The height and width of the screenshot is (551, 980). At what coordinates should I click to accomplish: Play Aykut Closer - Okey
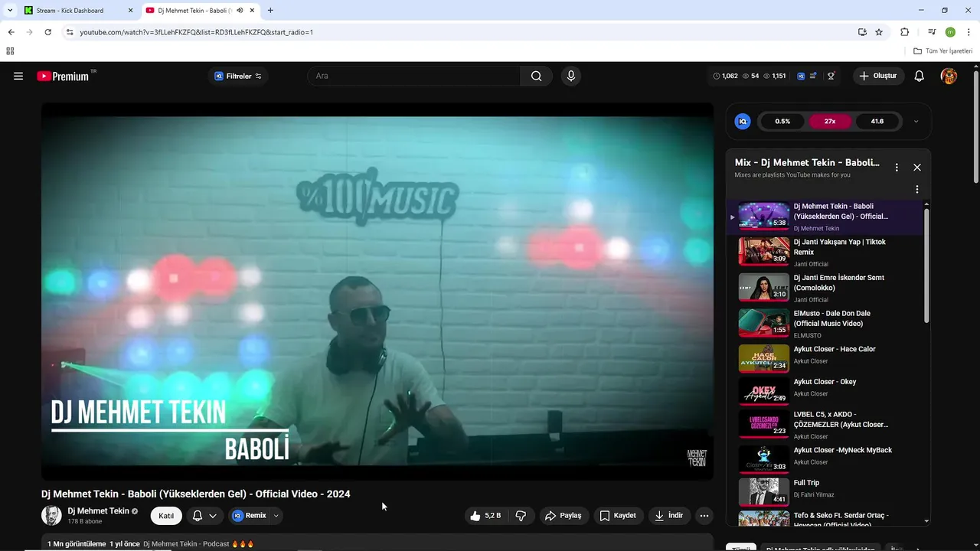pyautogui.click(x=825, y=391)
